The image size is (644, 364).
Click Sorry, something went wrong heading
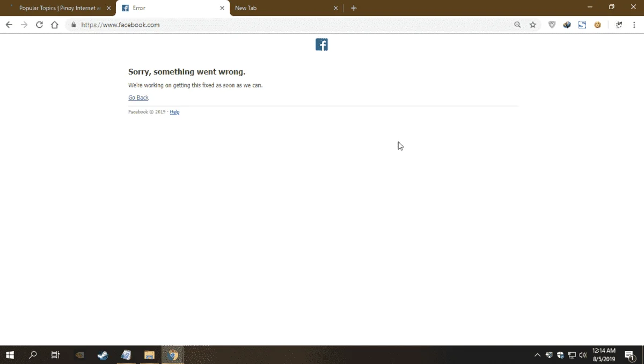[x=187, y=72]
